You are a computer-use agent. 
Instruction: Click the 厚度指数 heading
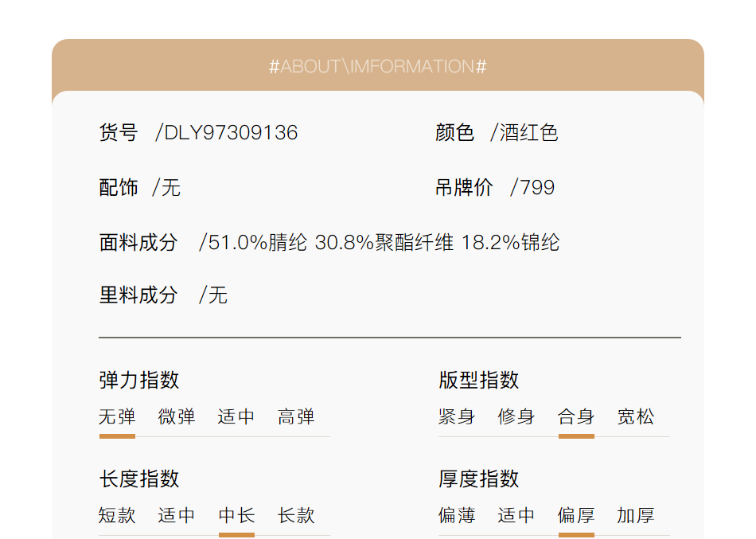(479, 479)
